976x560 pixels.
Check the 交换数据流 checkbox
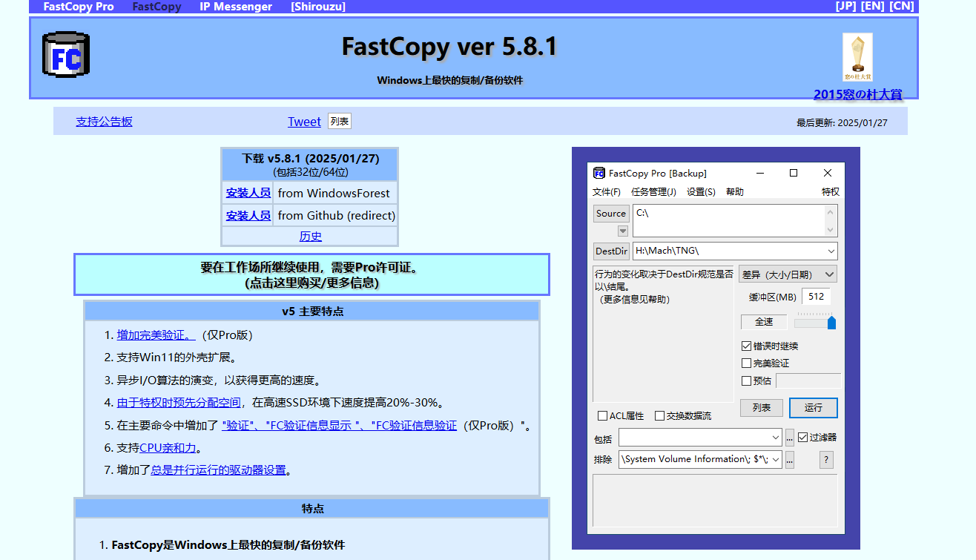coord(660,415)
